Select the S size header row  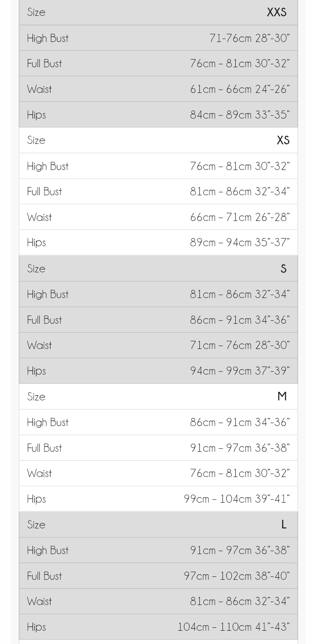click(x=158, y=268)
